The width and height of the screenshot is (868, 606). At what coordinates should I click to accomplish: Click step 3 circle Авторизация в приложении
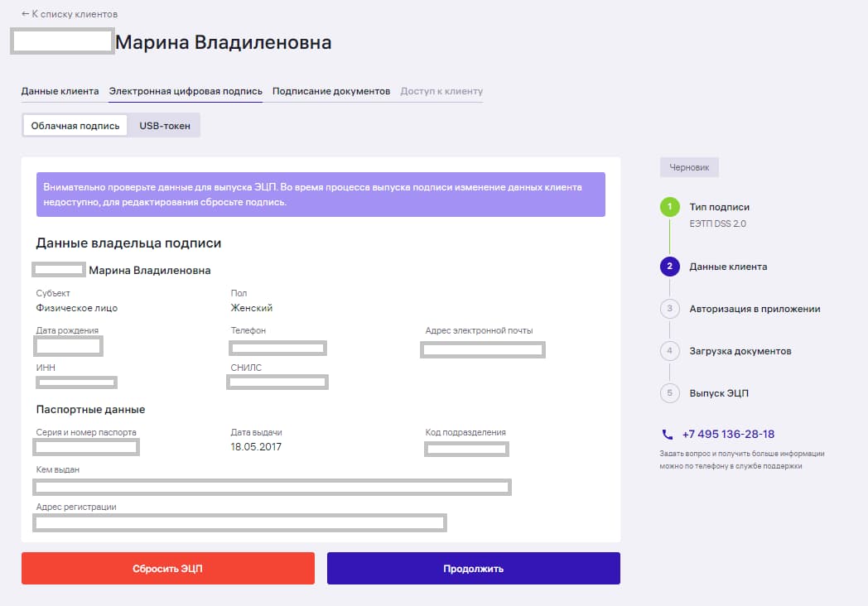tap(669, 309)
